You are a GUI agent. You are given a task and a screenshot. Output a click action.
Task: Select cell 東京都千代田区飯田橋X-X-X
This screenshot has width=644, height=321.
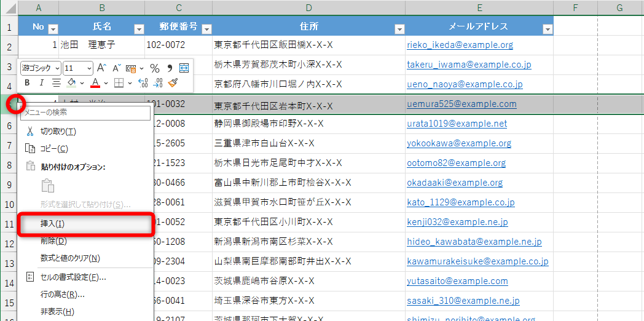[309, 46]
